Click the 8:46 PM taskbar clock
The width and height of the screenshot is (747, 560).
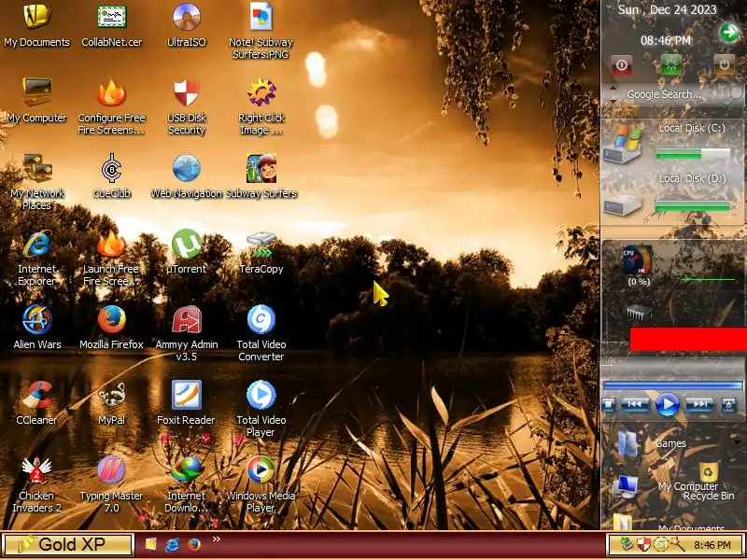[712, 545]
